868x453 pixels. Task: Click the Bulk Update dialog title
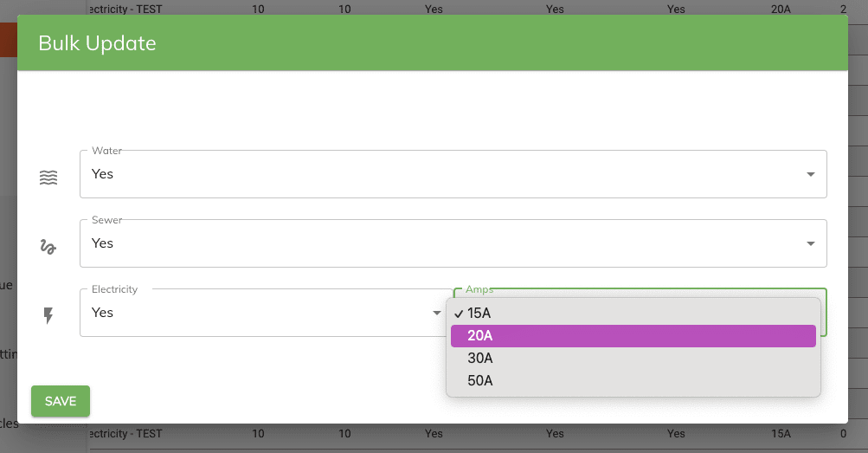click(x=98, y=43)
